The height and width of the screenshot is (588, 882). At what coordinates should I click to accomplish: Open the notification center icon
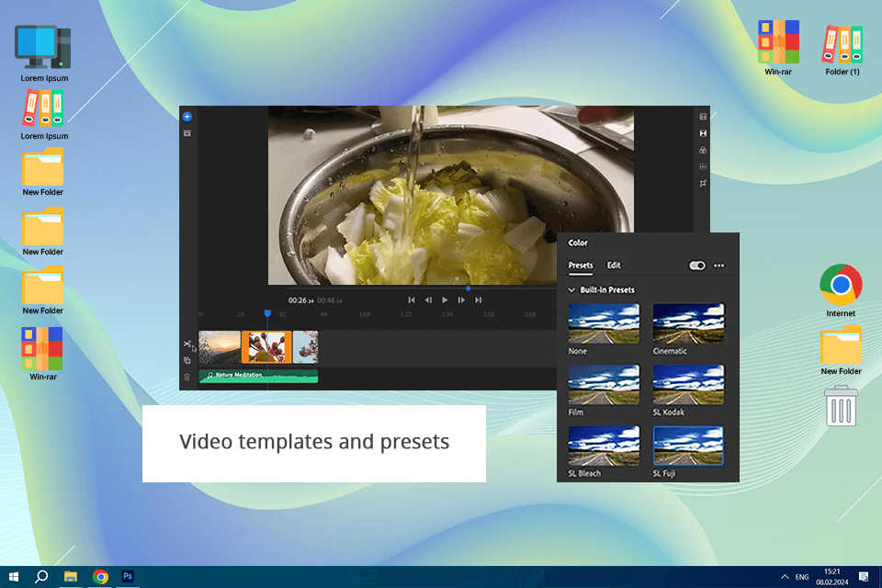click(x=864, y=577)
